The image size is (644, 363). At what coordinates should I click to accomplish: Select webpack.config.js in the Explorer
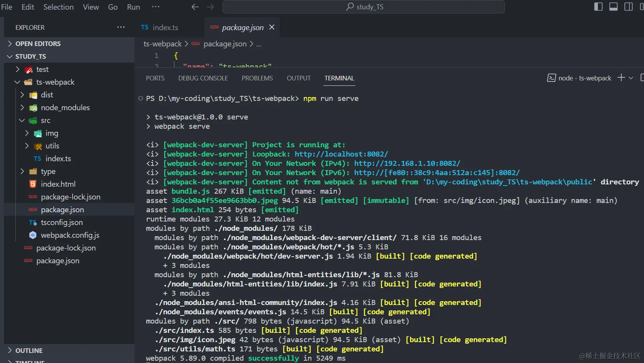coord(70,235)
